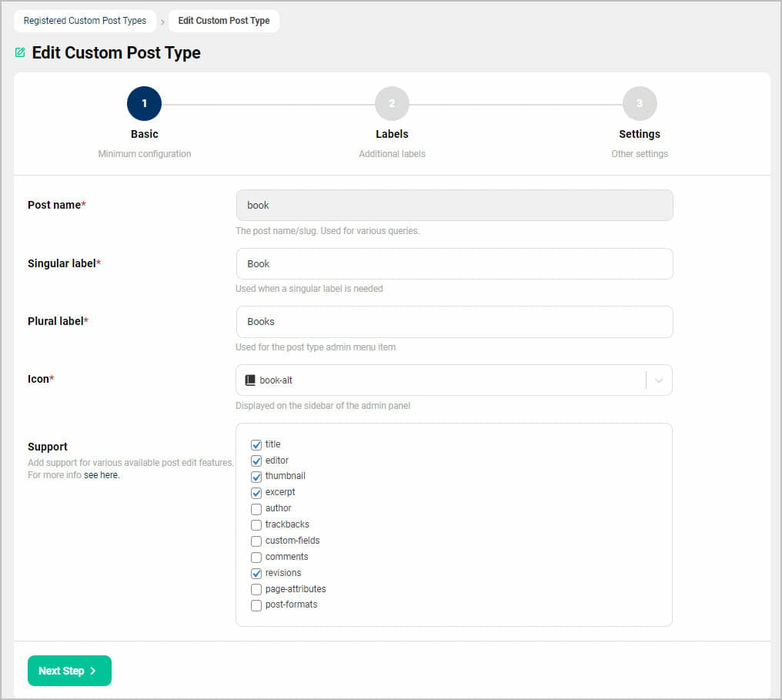The image size is (782, 700).
Task: Select the Edit Custom Post Type breadcrumb tab
Action: [223, 21]
